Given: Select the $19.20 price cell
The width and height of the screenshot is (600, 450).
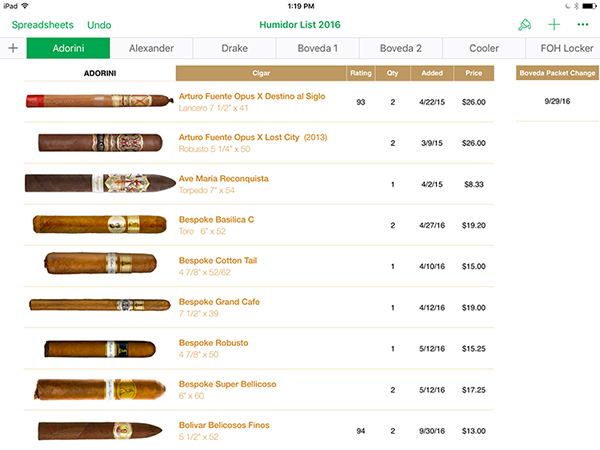Looking at the screenshot, I should 474,225.
